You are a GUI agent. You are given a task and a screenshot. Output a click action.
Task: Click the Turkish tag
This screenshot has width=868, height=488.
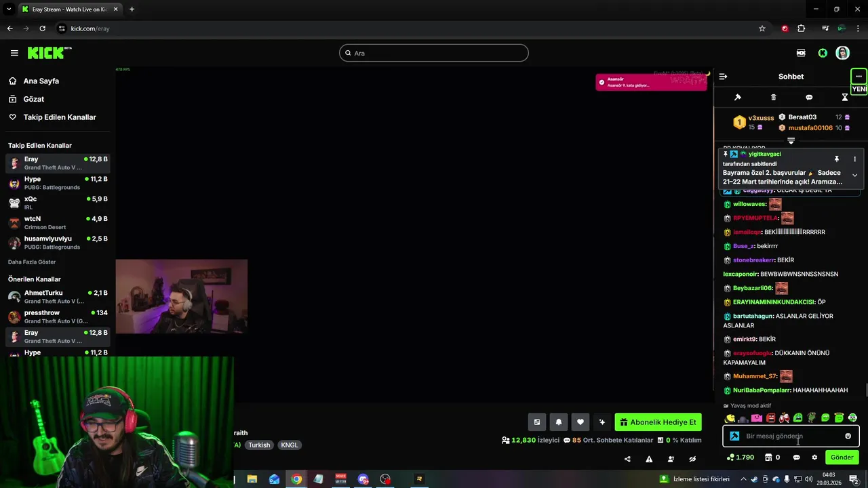tap(259, 445)
